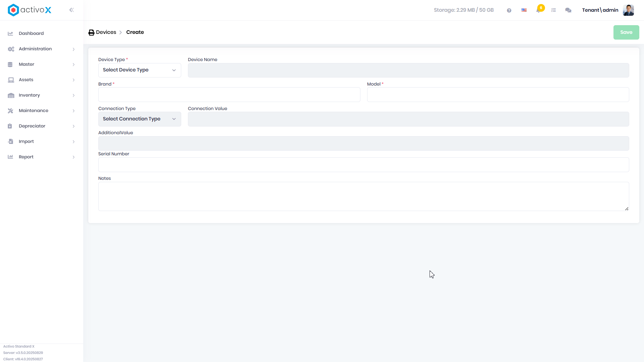Click the Devices printer icon in breadcrumb
Viewport: 644px width, 362px height.
click(91, 33)
